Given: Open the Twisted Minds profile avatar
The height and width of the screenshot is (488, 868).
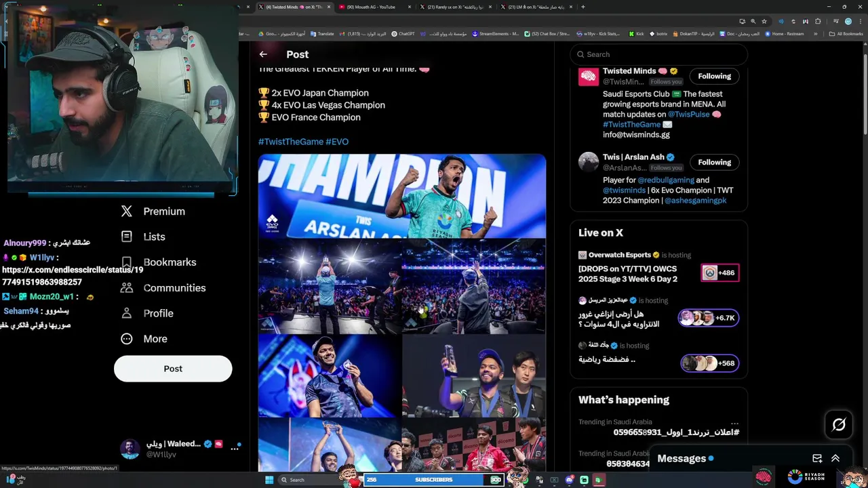Looking at the screenshot, I should [x=588, y=76].
